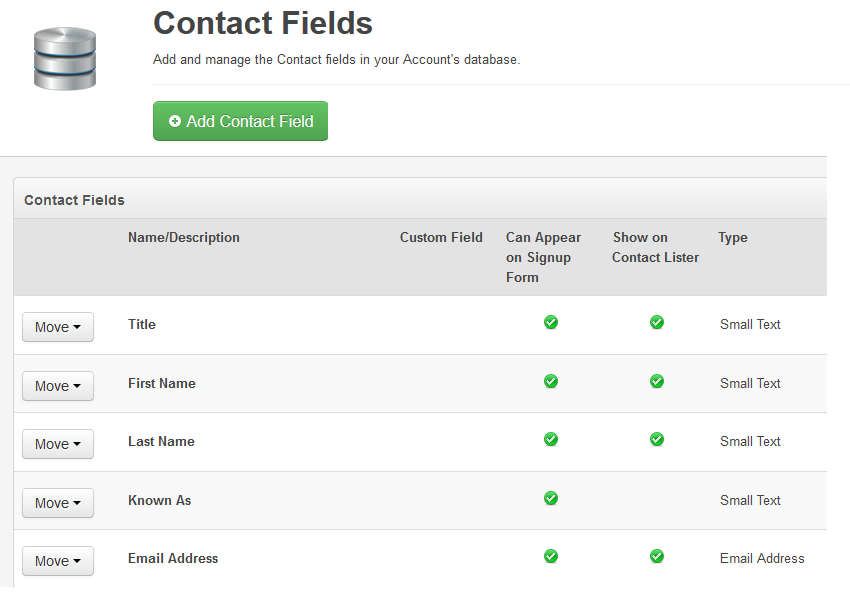Viewport: 850px width, 595px height.
Task: Click Email Address Contact Lister checkmark
Action: [x=656, y=557]
